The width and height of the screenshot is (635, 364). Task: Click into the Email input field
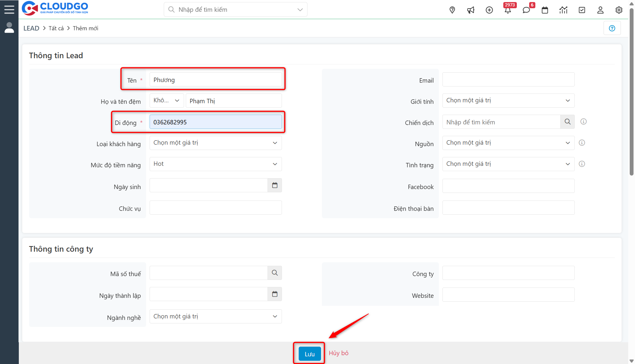pyautogui.click(x=508, y=80)
